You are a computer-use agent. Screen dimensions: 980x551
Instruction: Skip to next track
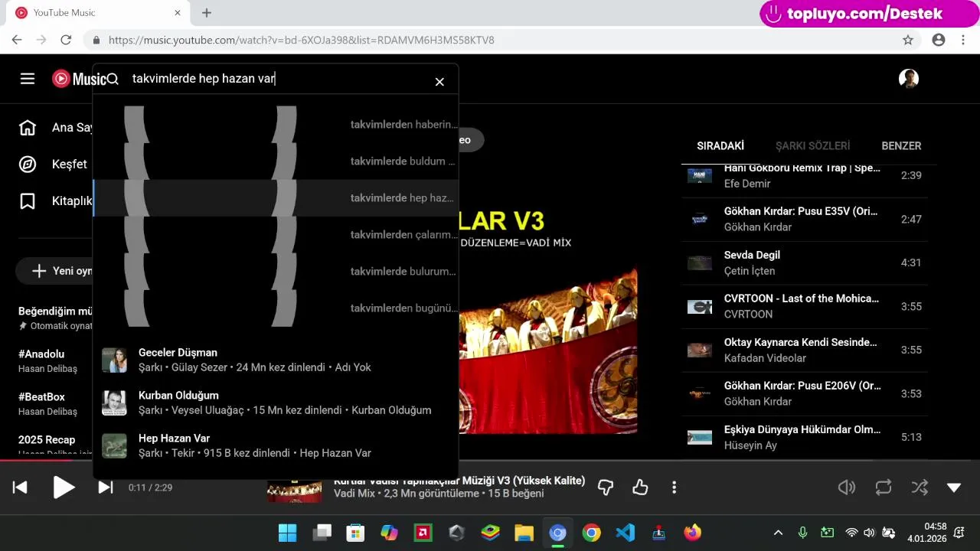click(106, 487)
